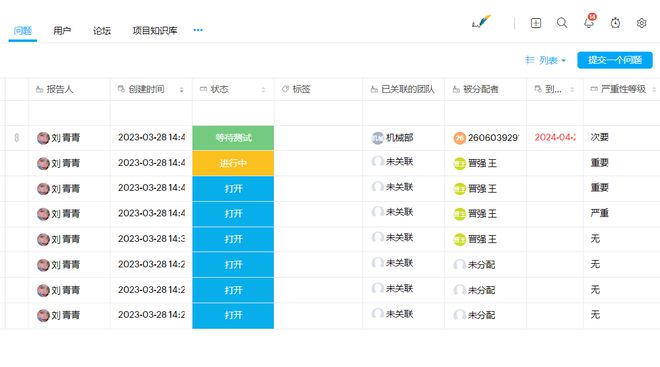Click the red 2024-04 due date
Viewport: 660px width, 367px height.
[x=555, y=137]
